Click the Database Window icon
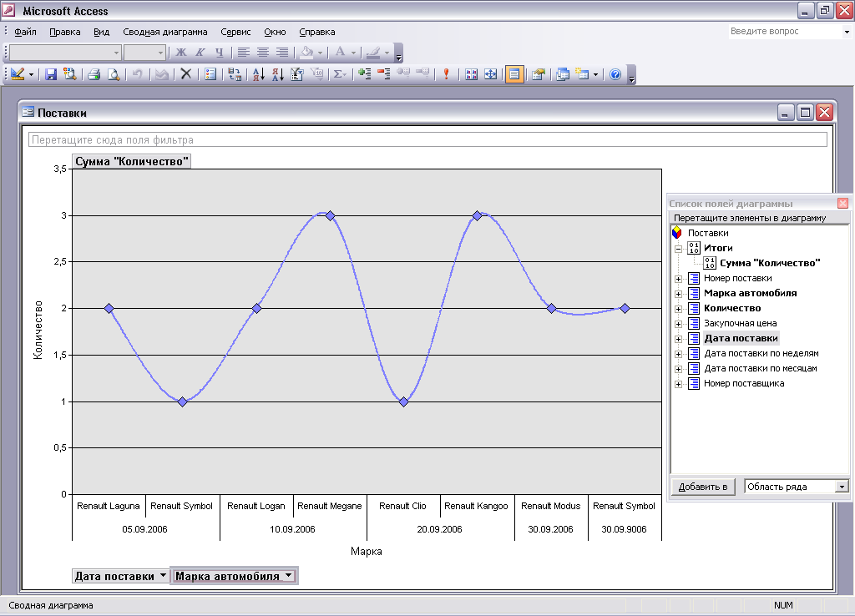Screen dimensions: 855x616 point(563,74)
